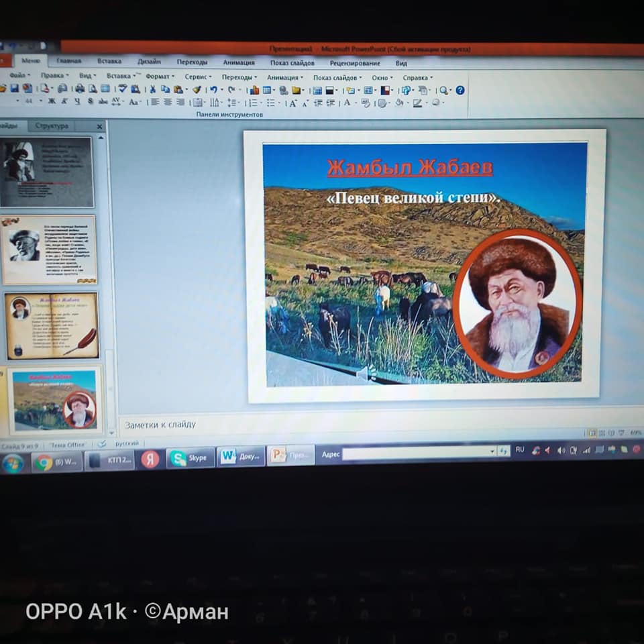This screenshot has height=644, width=644.
Task: Click the Format Painter brush icon
Action: (197, 89)
